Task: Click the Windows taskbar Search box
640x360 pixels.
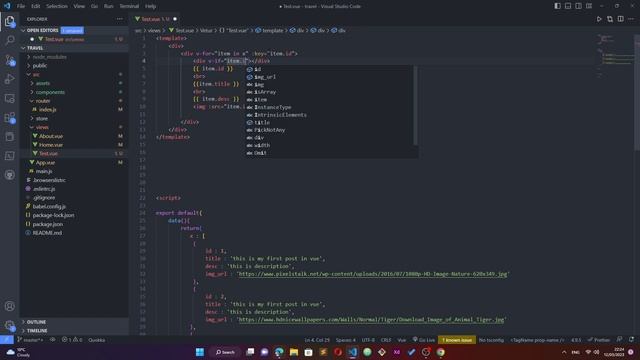Action: (226, 352)
